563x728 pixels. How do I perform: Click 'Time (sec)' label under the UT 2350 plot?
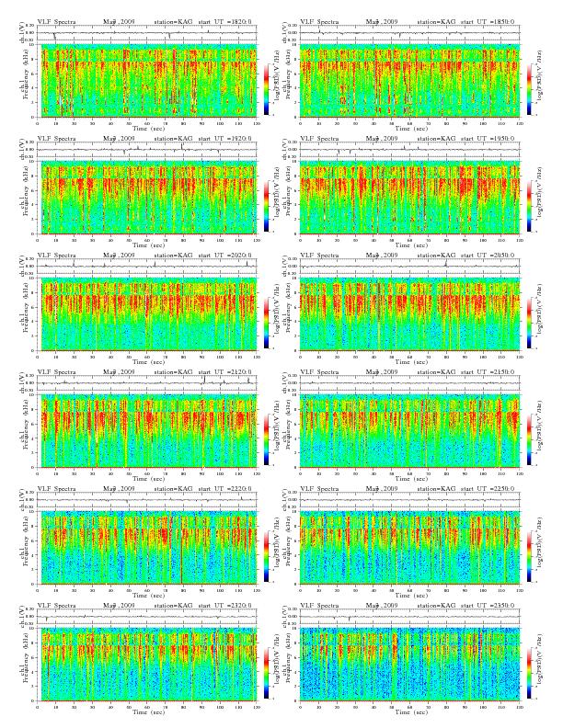(409, 711)
